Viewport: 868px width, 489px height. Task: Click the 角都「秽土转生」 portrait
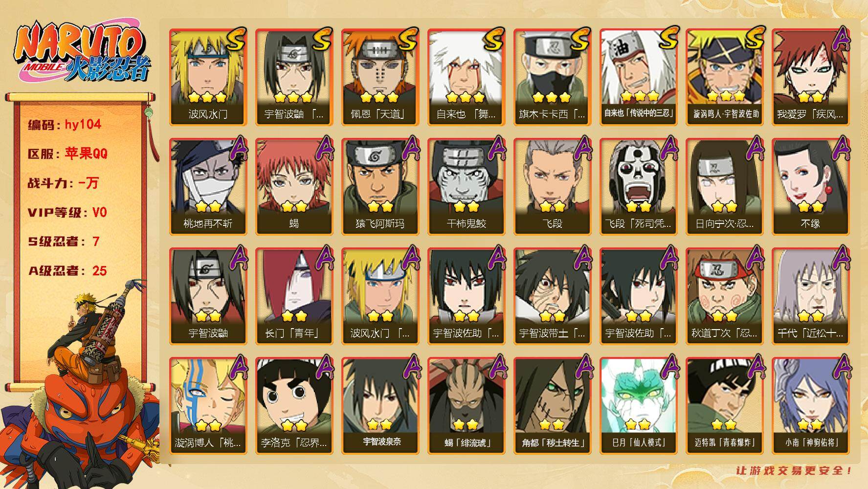(552, 405)
